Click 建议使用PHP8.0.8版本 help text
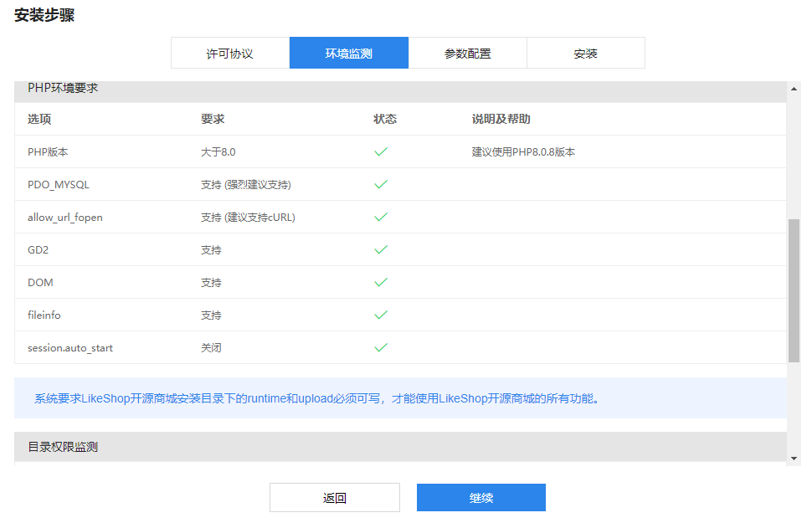The width and height of the screenshot is (812, 523). click(523, 151)
